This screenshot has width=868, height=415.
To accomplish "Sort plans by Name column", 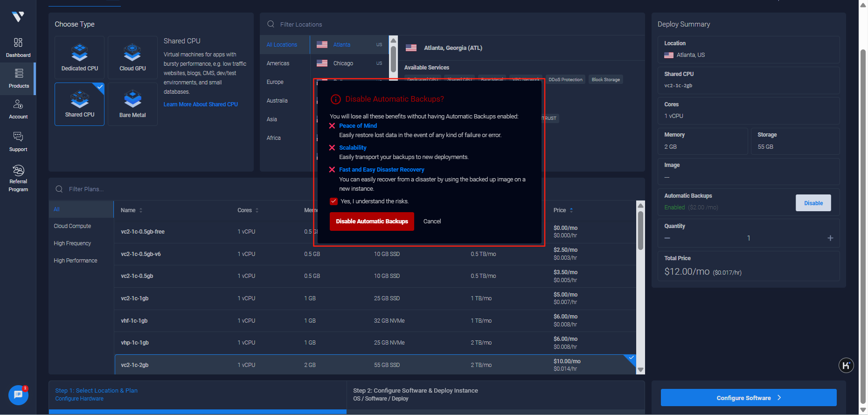I will click(x=132, y=210).
